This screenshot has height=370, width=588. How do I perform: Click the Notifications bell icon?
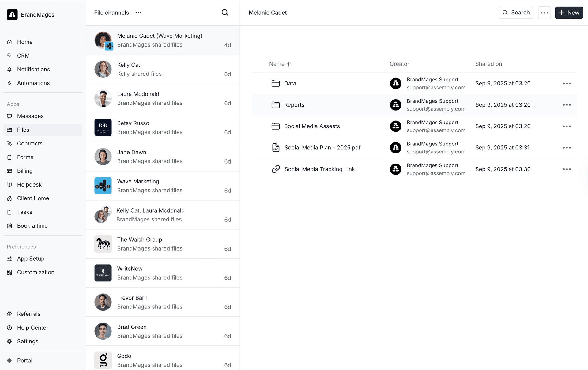[x=9, y=70]
